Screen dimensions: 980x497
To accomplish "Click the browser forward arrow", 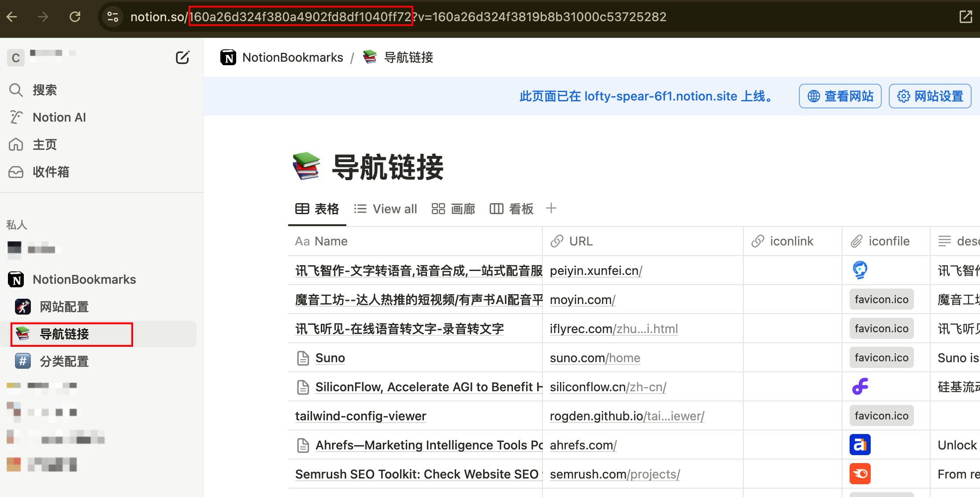I will [x=43, y=17].
